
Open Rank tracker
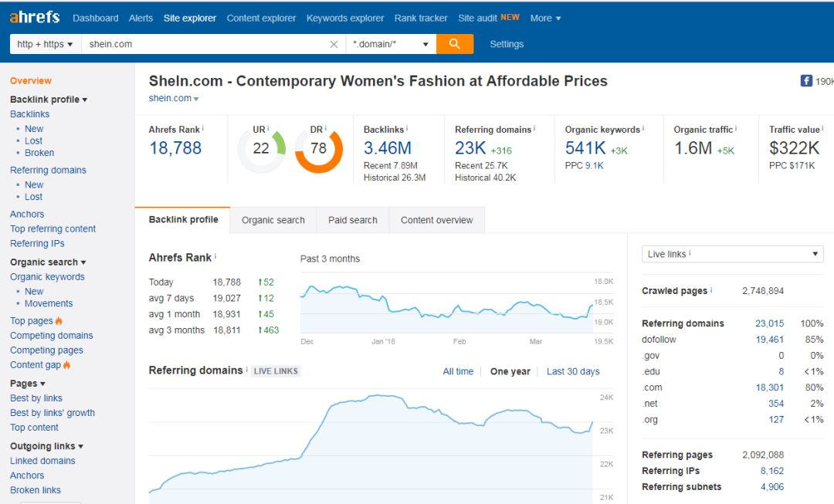(421, 18)
